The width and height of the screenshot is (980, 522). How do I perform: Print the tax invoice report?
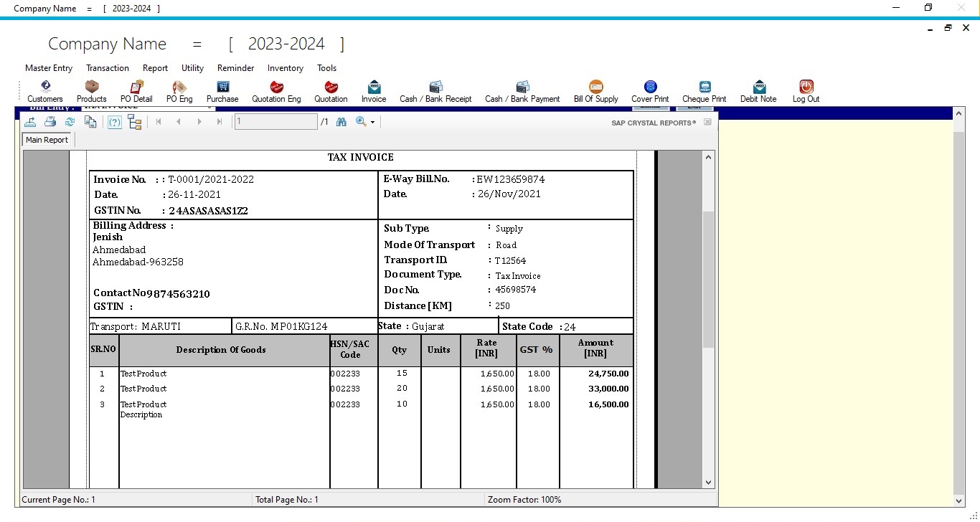(x=50, y=121)
